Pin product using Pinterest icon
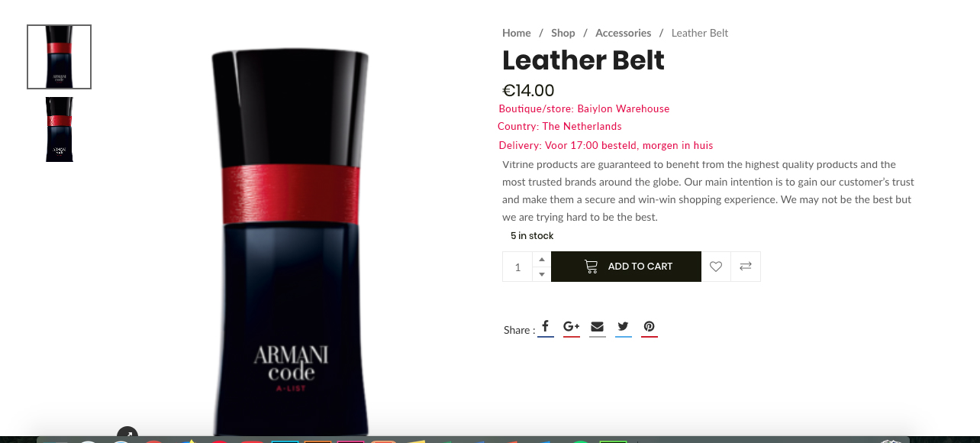The width and height of the screenshot is (980, 443). (649, 326)
